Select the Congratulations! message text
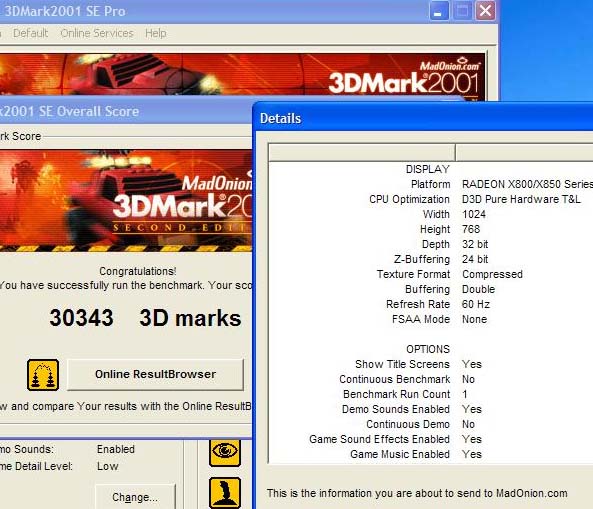The height and width of the screenshot is (509, 593). pos(138,271)
